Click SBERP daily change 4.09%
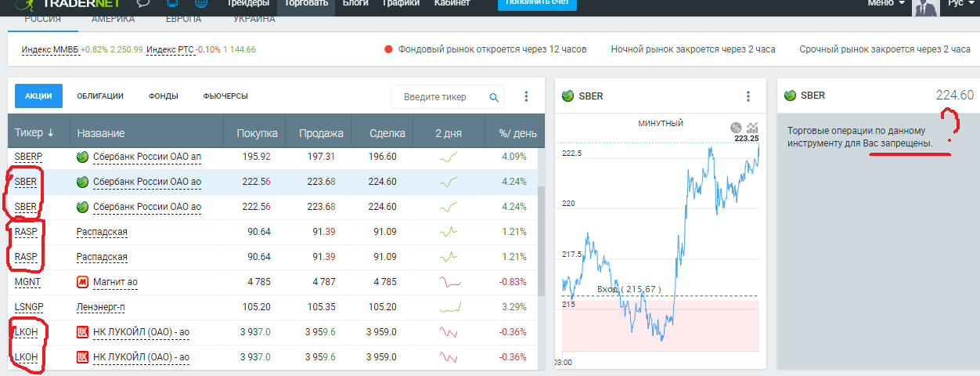The image size is (980, 376). pyautogui.click(x=514, y=157)
